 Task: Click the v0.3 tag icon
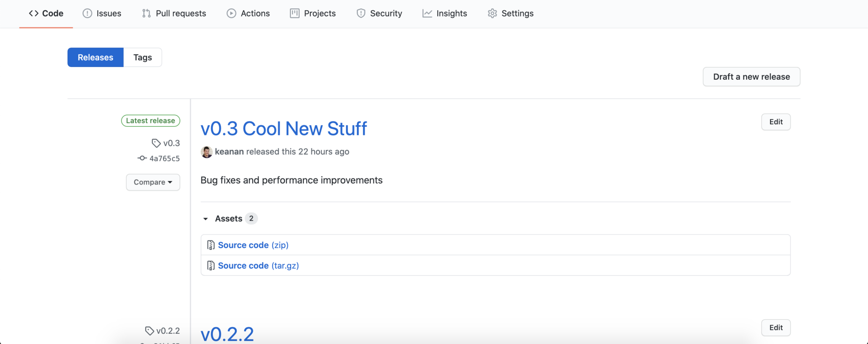tap(156, 143)
